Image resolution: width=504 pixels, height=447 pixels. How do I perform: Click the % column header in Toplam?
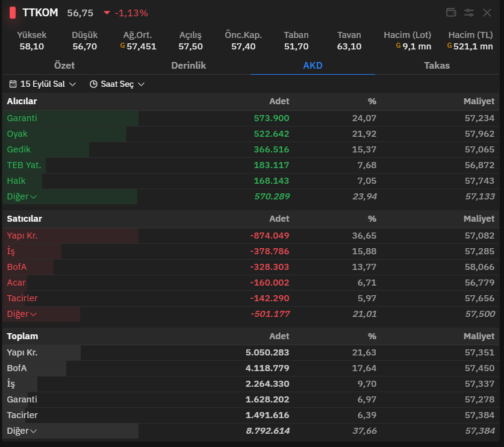click(x=372, y=336)
